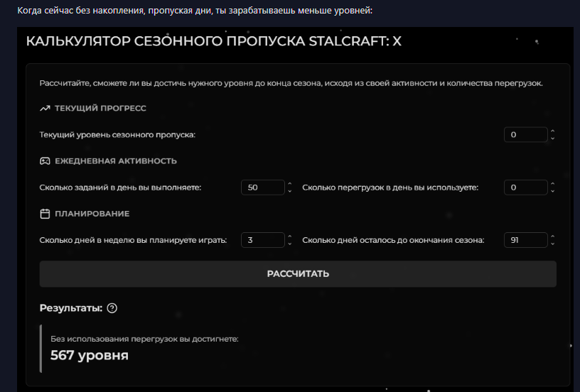Decrease overloads per day with down arrow
Image resolution: width=580 pixels, height=392 pixels.
tap(552, 191)
